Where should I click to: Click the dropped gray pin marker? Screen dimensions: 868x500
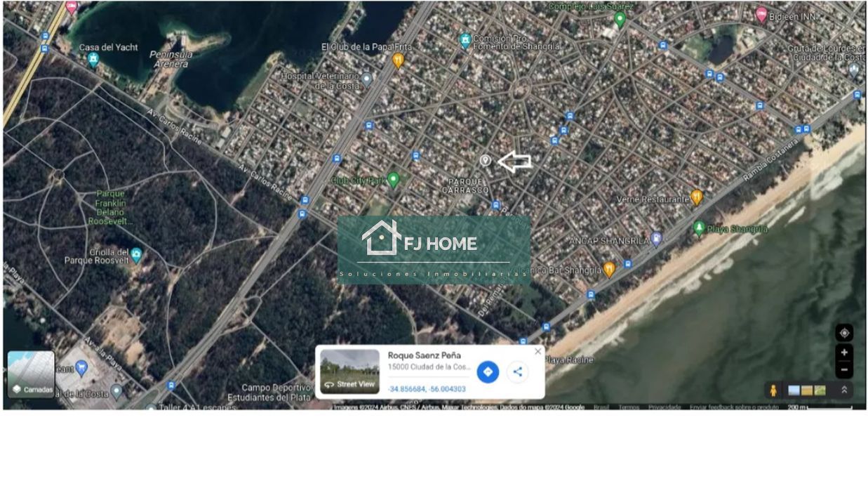click(485, 161)
